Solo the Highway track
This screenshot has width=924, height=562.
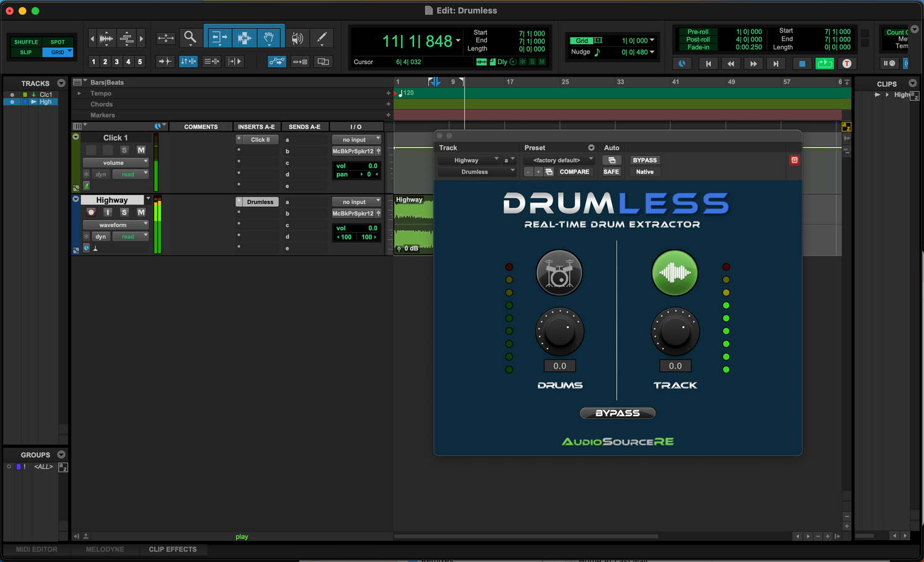(x=124, y=212)
